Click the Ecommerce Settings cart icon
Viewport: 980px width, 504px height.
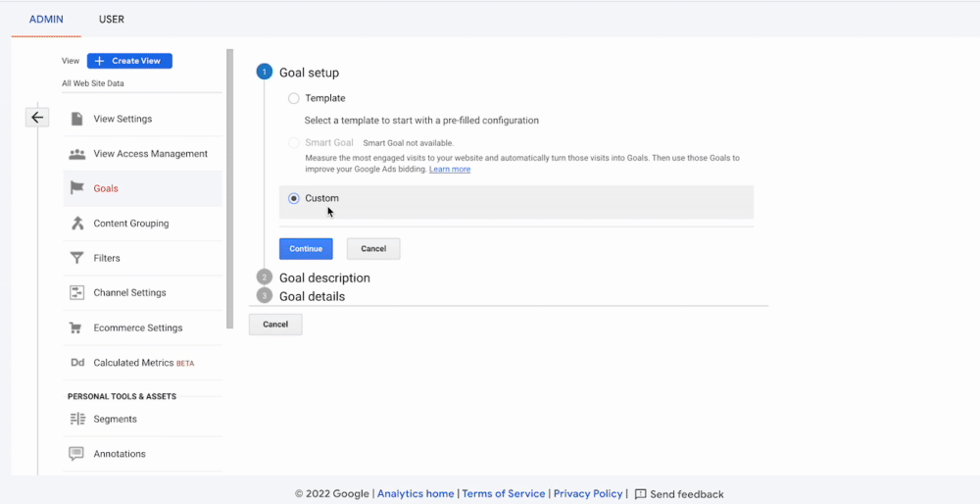click(x=76, y=328)
